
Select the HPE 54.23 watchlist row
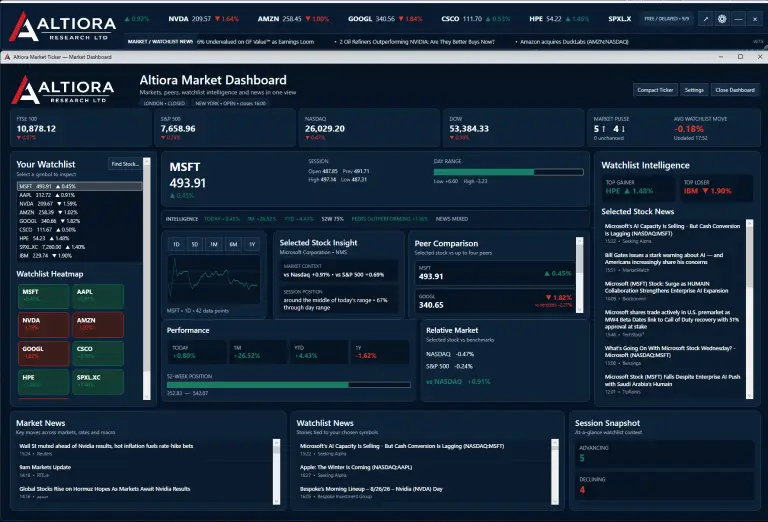point(80,238)
